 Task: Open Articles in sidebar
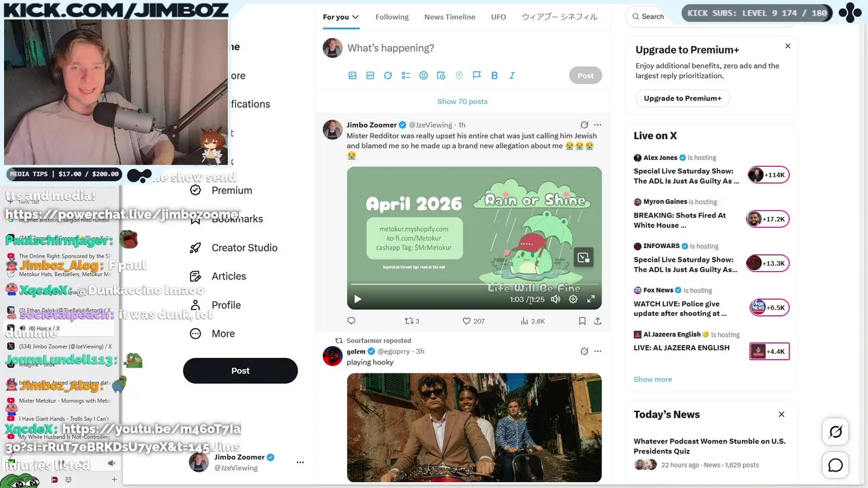[x=218, y=276]
